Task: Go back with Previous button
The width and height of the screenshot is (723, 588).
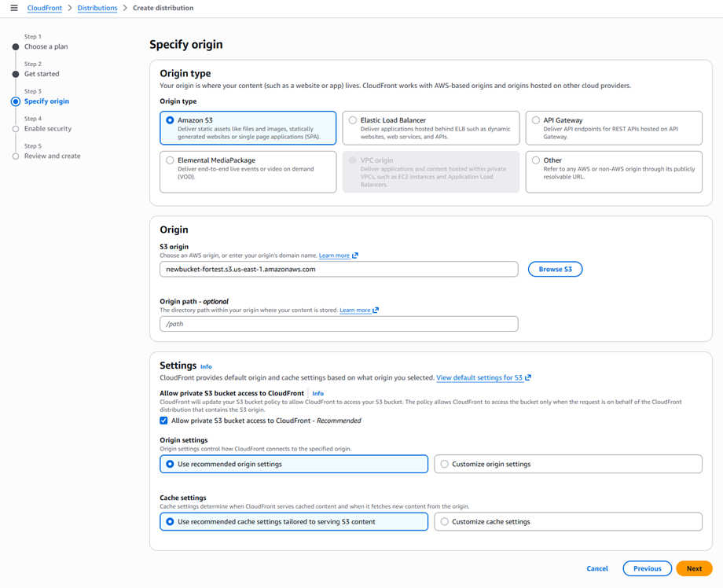Action: click(x=647, y=568)
